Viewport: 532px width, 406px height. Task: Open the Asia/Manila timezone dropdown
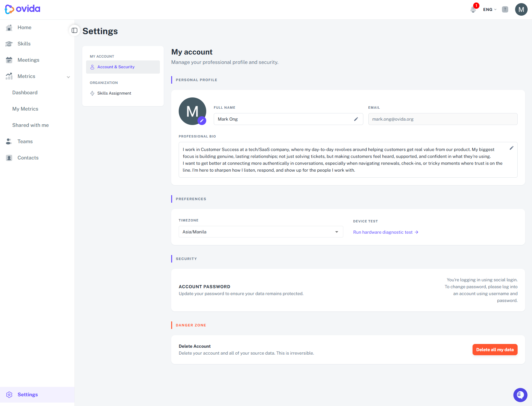point(261,232)
